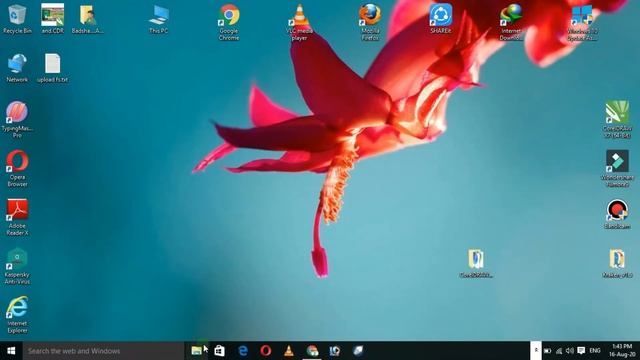This screenshot has width=640, height=360.
Task: Open Kaspersky Anti-Virus desktop shortcut
Action: coord(17,266)
